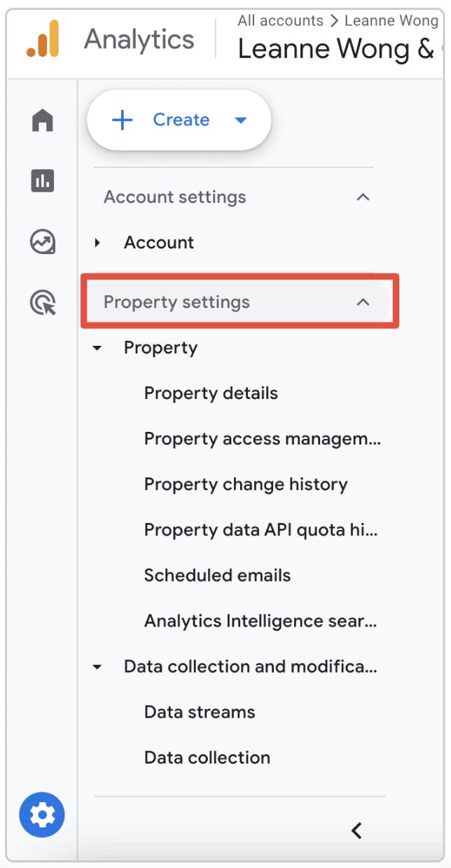Open the Home icon in sidebar
The width and height of the screenshot is (451, 868).
(x=42, y=120)
